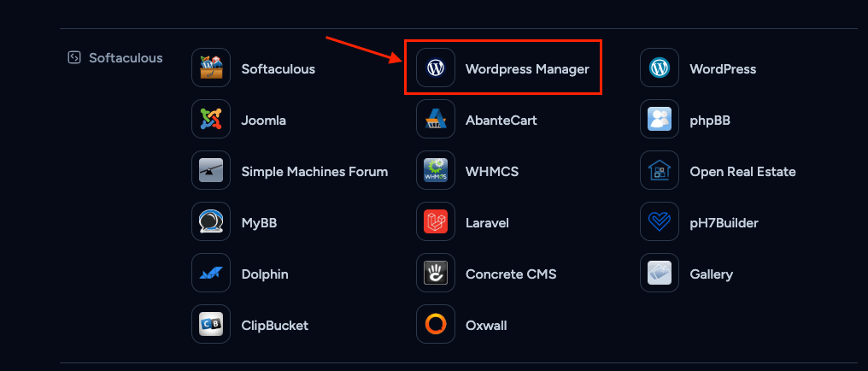Open the Wordpress Manager icon
Viewport: 868px width, 371px height.
pyautogui.click(x=436, y=68)
